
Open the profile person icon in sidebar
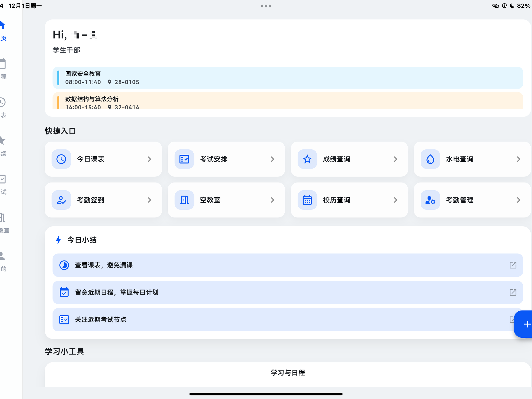tap(2, 256)
